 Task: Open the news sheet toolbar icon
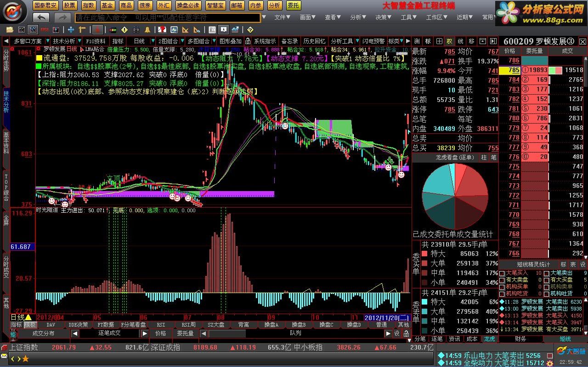click(212, 30)
